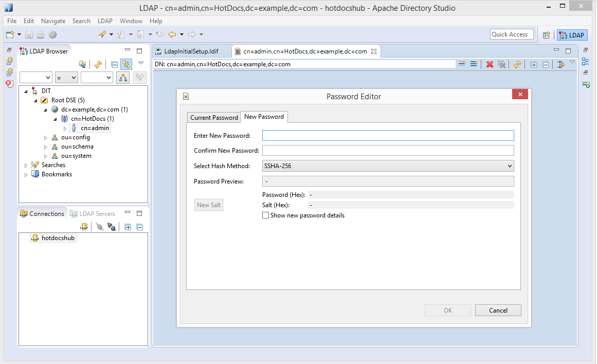Click Cancel in Password Editor
Viewport: 597px width, 364px height.
click(x=498, y=310)
